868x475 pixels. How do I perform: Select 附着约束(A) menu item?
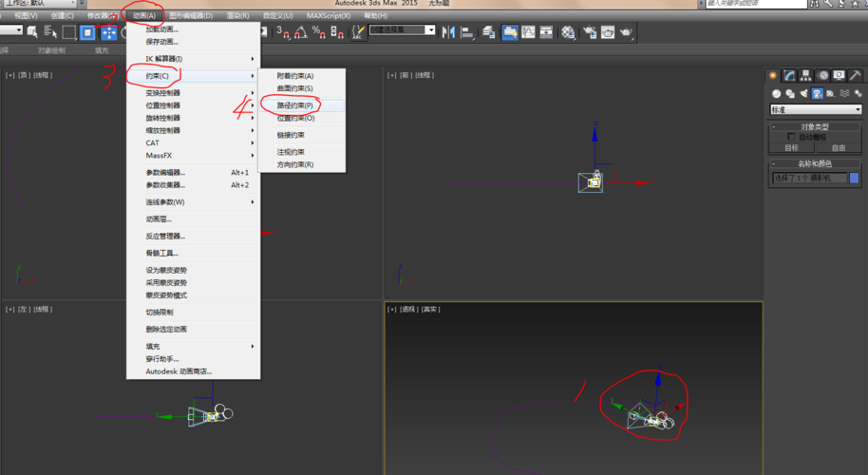tap(302, 76)
